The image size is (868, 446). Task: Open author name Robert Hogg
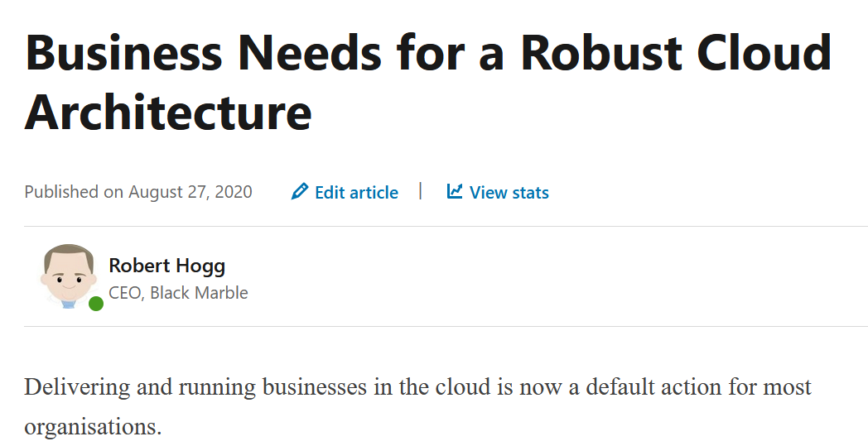166,266
